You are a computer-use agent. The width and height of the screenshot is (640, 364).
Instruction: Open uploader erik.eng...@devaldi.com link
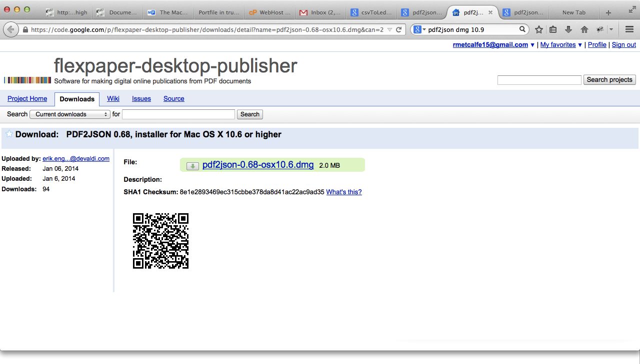coord(76,159)
